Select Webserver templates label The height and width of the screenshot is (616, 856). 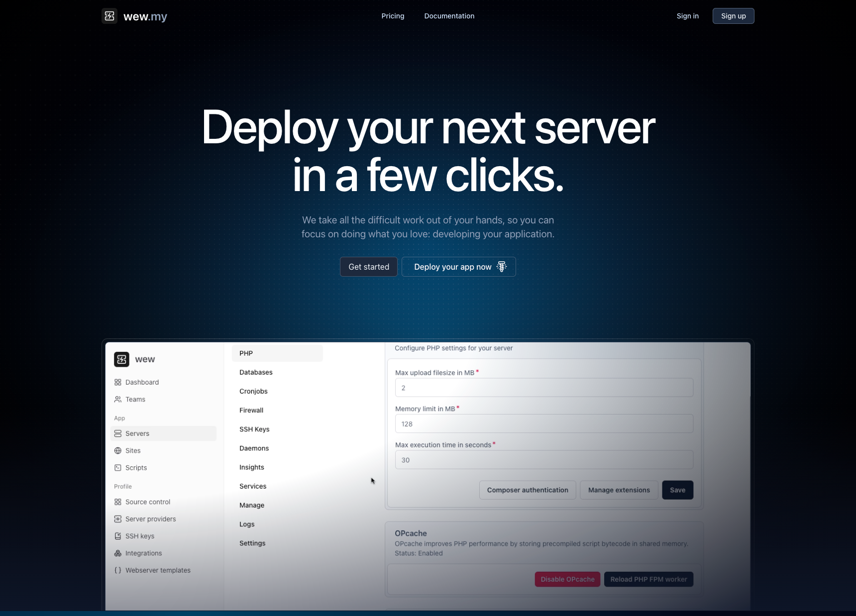click(x=158, y=570)
